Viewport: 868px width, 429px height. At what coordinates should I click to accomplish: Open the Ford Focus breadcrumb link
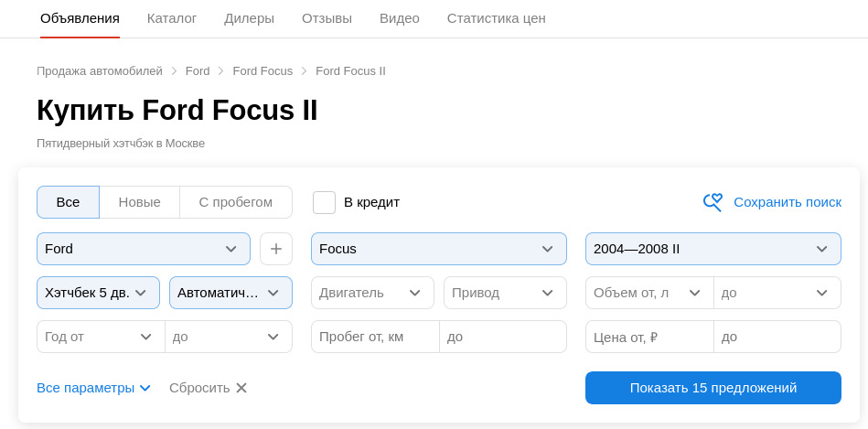click(263, 71)
